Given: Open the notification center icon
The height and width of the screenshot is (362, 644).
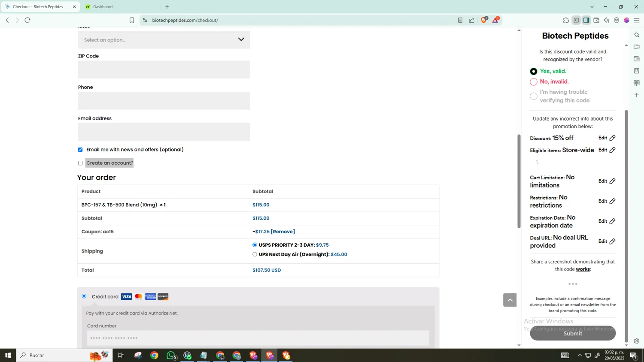Looking at the screenshot, I should (x=633, y=355).
